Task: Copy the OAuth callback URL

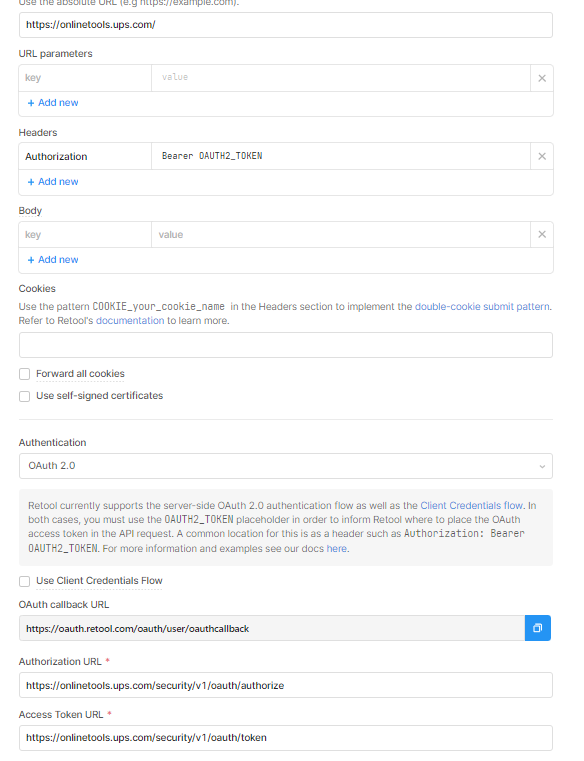Action: pyautogui.click(x=537, y=628)
